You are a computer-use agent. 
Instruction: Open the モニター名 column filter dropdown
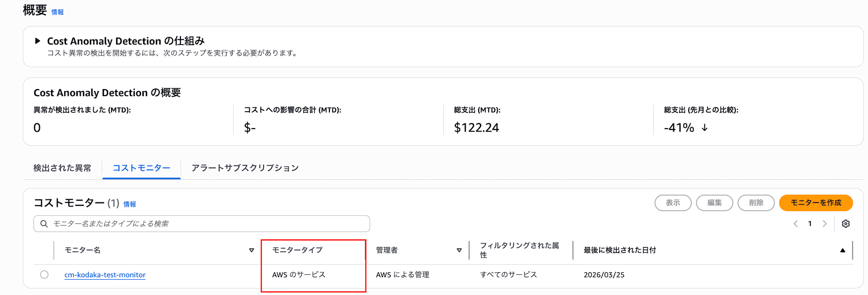click(x=251, y=250)
